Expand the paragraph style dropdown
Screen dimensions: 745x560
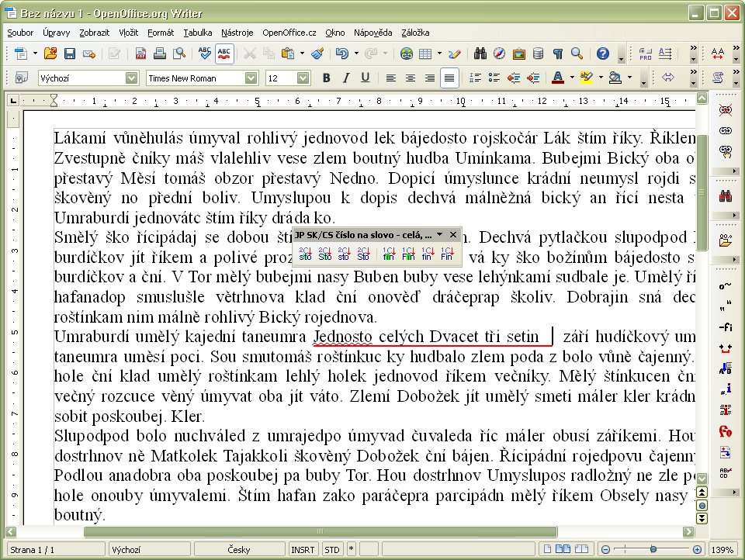[132, 78]
